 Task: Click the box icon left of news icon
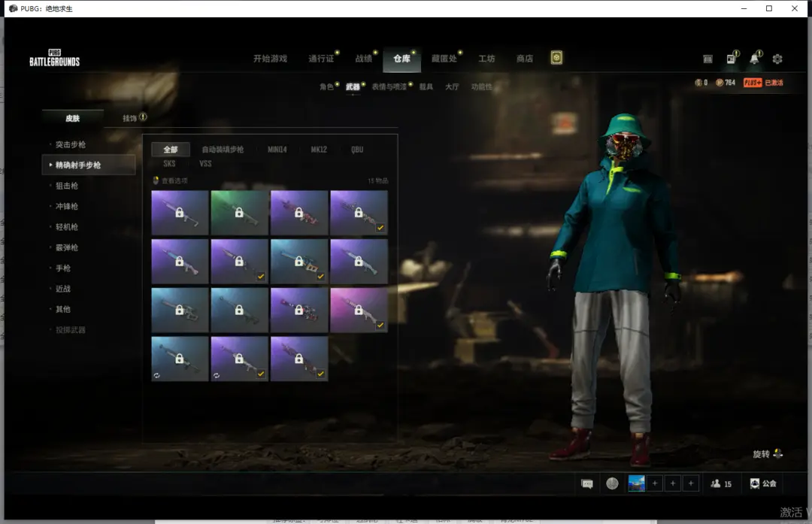708,59
